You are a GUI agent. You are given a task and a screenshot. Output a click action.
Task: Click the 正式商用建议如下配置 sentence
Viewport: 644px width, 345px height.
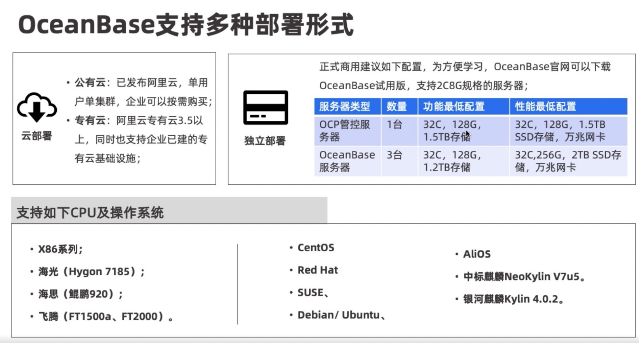click(465, 67)
